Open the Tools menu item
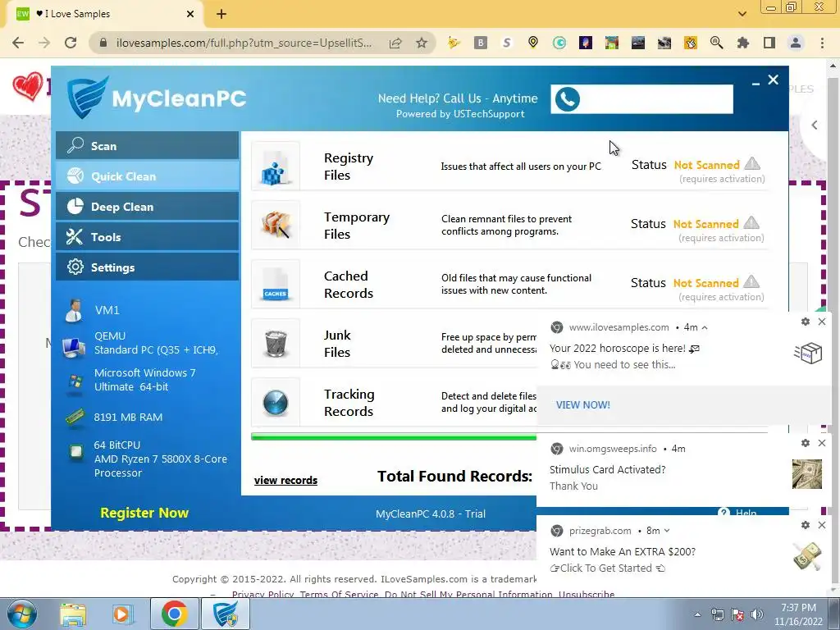The width and height of the screenshot is (840, 630). 147,237
